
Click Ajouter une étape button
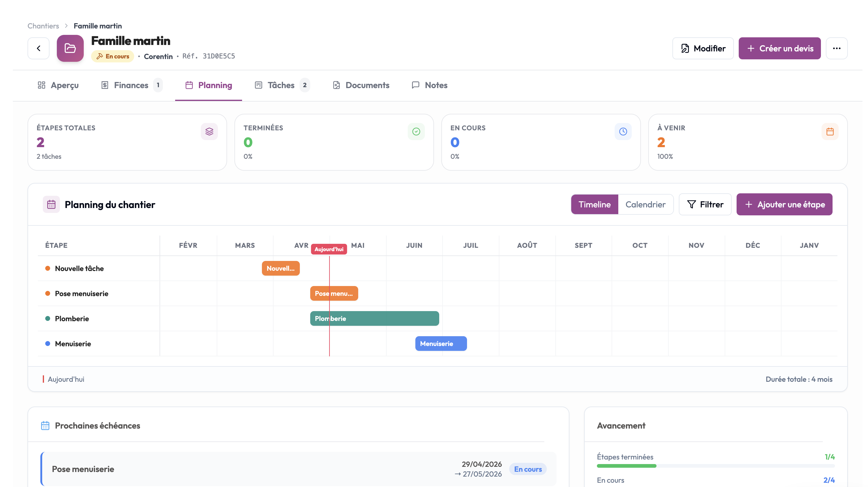(x=784, y=204)
